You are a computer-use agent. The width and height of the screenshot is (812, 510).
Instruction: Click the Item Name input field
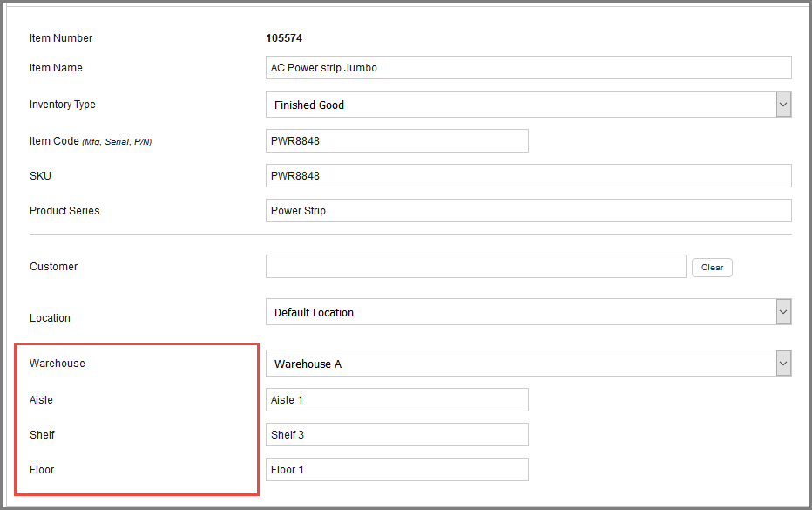(528, 68)
